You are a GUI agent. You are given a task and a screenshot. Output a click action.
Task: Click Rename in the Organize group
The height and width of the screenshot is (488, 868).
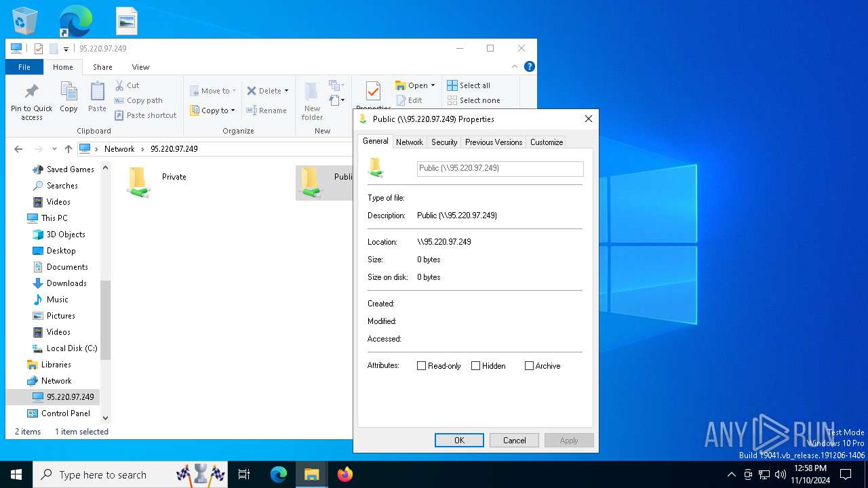(267, 110)
